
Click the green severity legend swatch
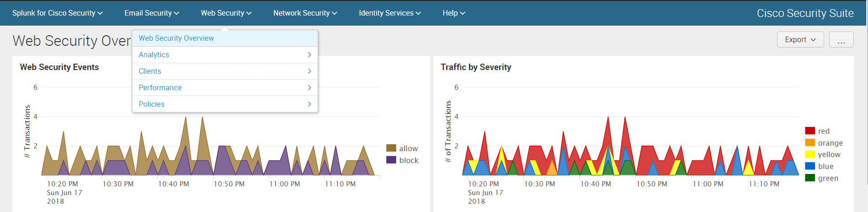[x=810, y=178]
